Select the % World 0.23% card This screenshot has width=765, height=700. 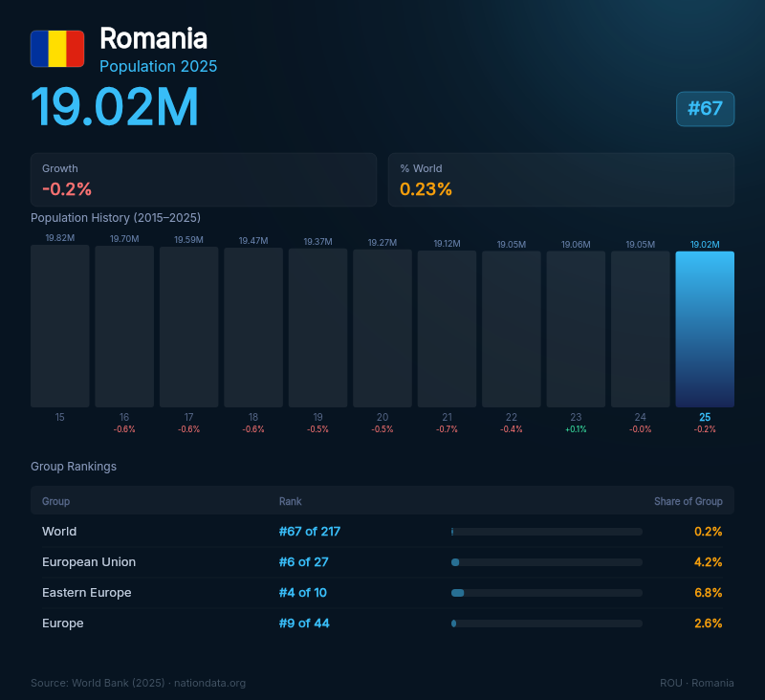pyautogui.click(x=561, y=180)
